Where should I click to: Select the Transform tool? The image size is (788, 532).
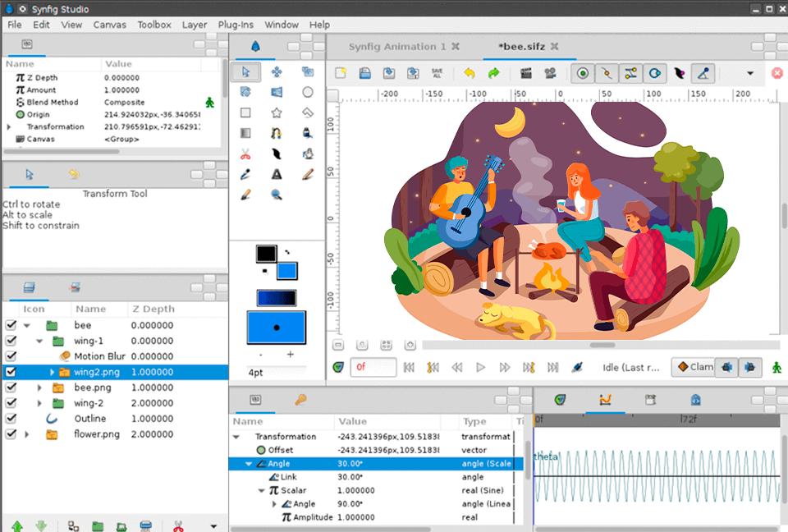pyautogui.click(x=245, y=72)
